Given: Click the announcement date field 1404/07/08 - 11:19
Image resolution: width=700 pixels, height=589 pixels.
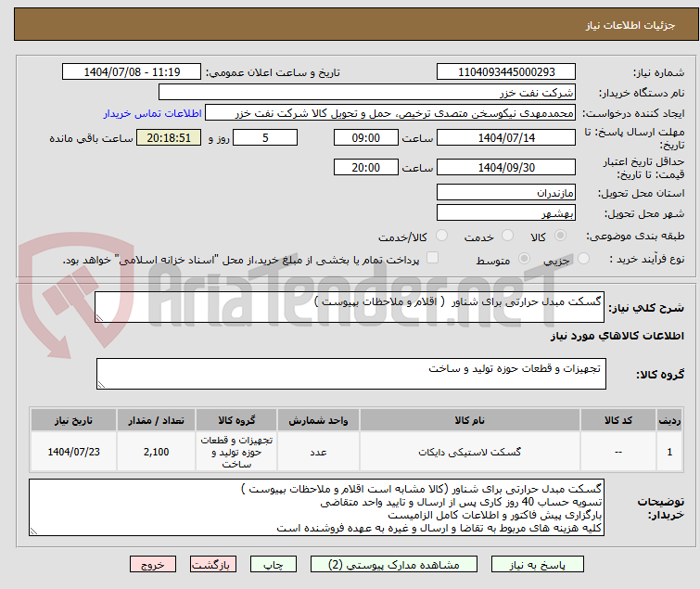Looking at the screenshot, I should pyautogui.click(x=132, y=72).
